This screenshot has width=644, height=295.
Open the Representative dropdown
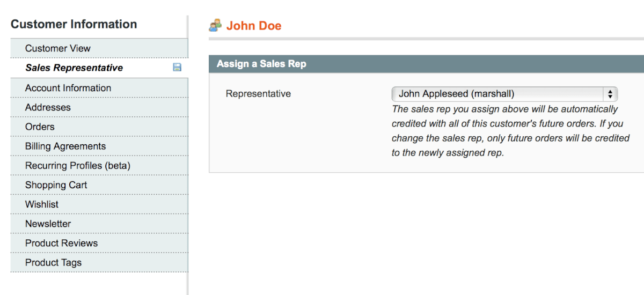[499, 94]
